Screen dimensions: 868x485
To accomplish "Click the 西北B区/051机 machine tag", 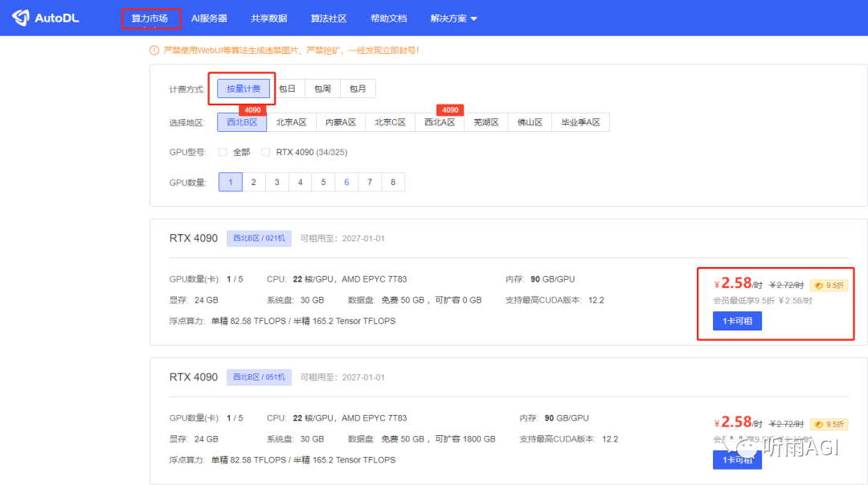I will click(259, 377).
